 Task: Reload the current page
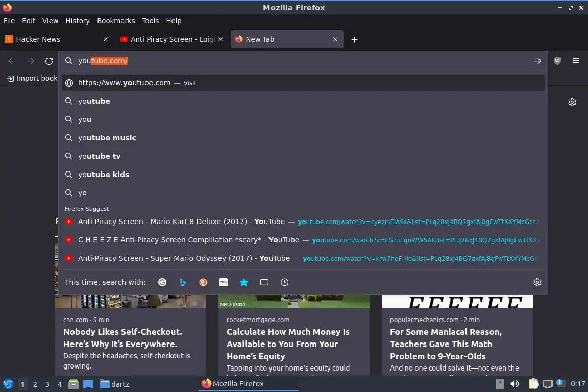pos(49,61)
